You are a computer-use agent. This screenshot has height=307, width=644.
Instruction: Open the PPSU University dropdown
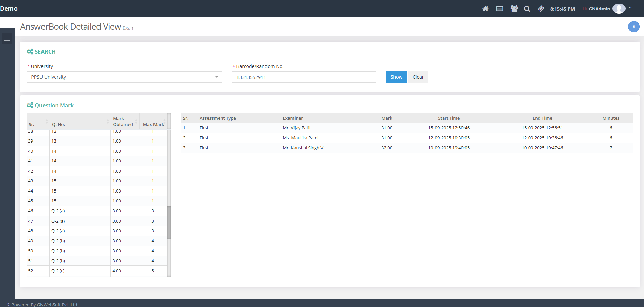pos(124,77)
